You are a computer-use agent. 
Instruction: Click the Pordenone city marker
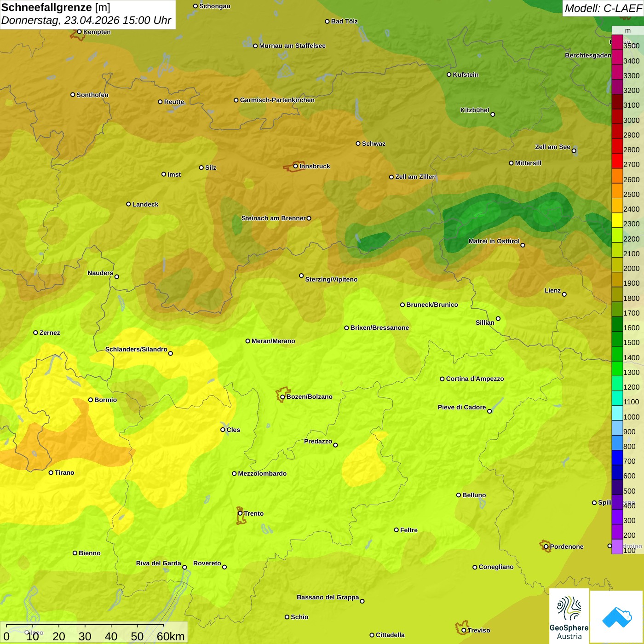[x=546, y=546]
